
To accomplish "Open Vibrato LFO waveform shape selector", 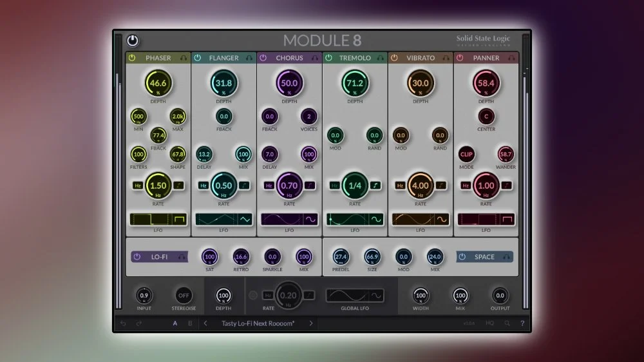I will 442,220.
